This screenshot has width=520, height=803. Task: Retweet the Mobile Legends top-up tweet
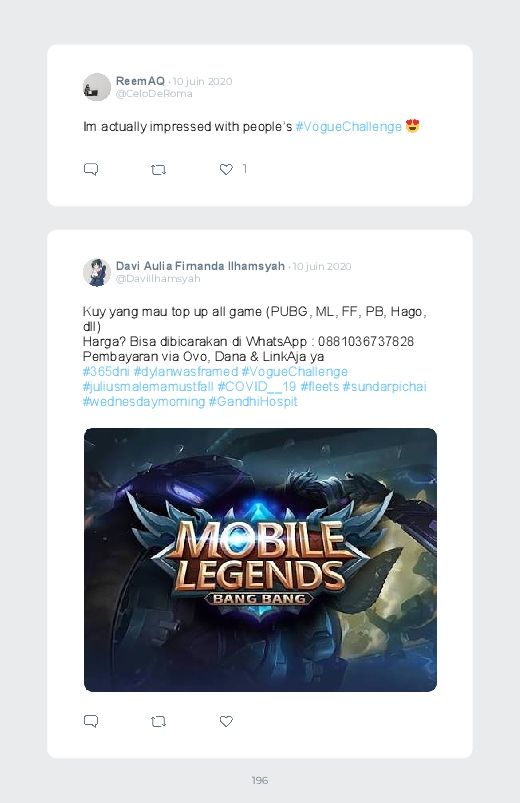tap(158, 722)
